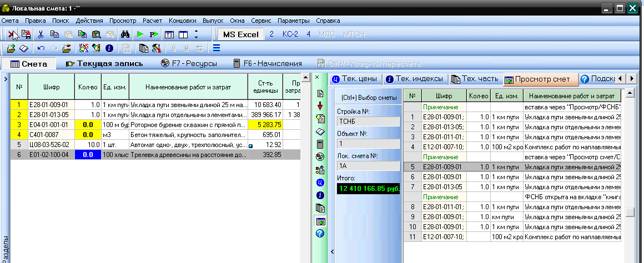Open the Правка menu
644x263 pixels.
(x=36, y=21)
